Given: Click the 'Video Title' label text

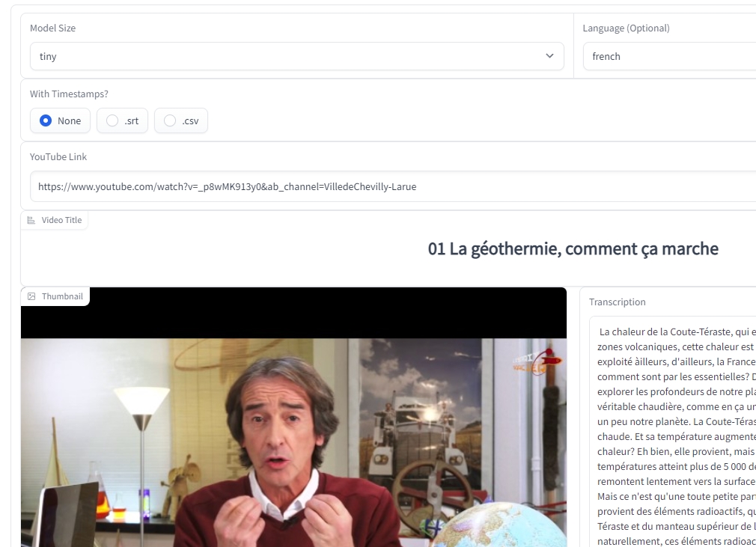Looking at the screenshot, I should (61, 220).
